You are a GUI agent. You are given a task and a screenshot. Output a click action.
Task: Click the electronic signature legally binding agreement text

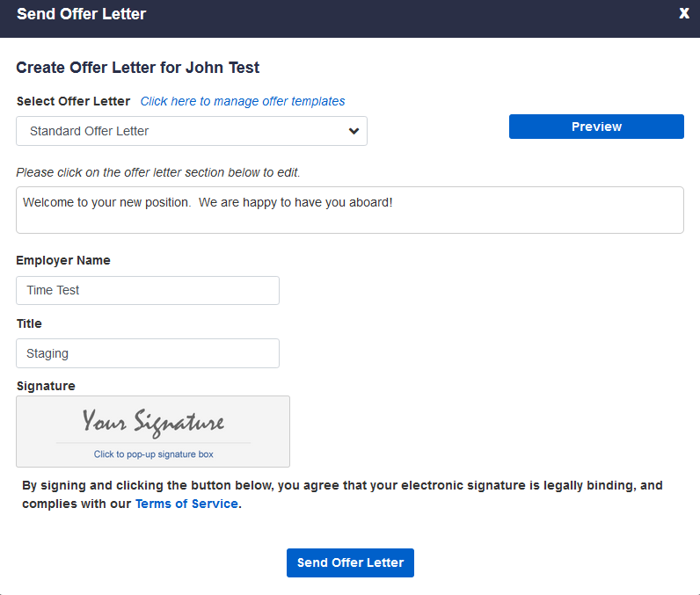pos(342,485)
